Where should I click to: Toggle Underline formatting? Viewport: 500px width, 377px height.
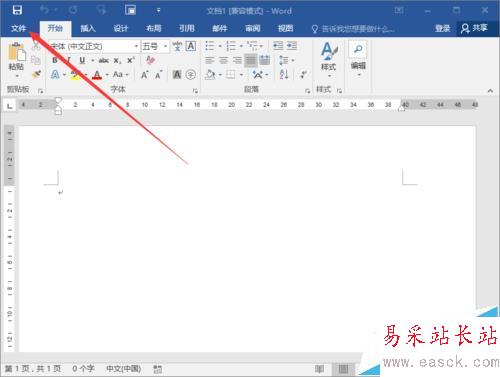click(x=82, y=60)
